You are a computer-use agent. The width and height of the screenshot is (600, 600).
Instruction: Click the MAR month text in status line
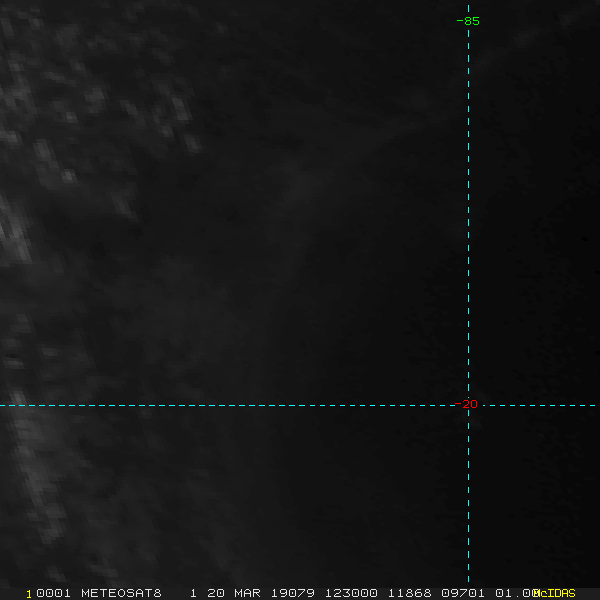pyautogui.click(x=247, y=593)
